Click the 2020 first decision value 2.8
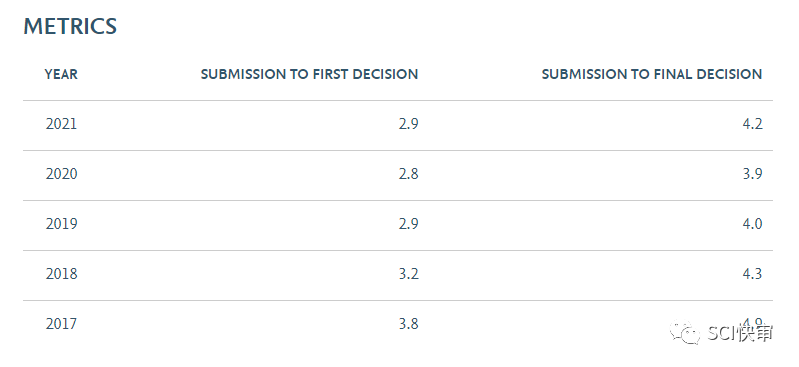The height and width of the screenshot is (367, 799). point(408,174)
